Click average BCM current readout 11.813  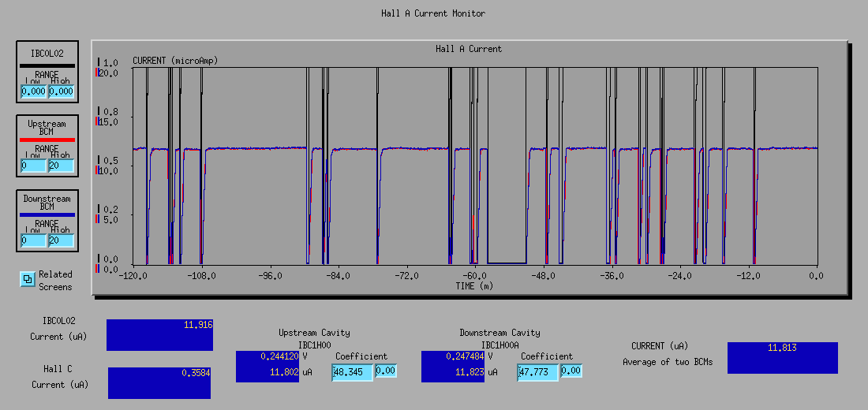click(782, 357)
